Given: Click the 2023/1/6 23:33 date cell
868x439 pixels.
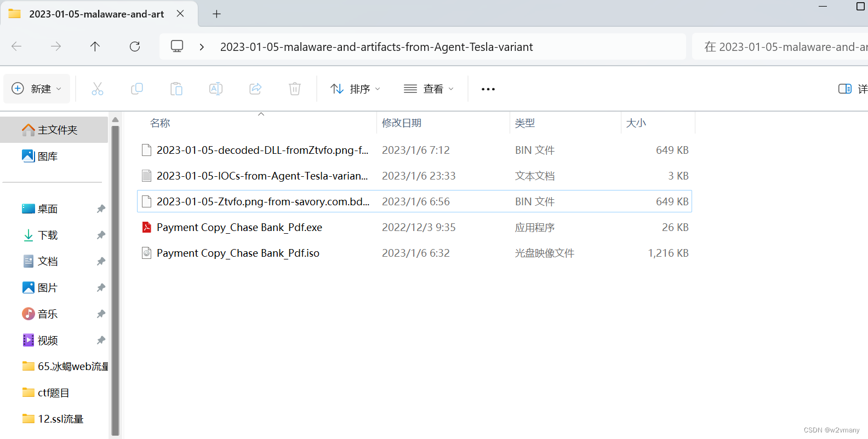Looking at the screenshot, I should [x=419, y=176].
